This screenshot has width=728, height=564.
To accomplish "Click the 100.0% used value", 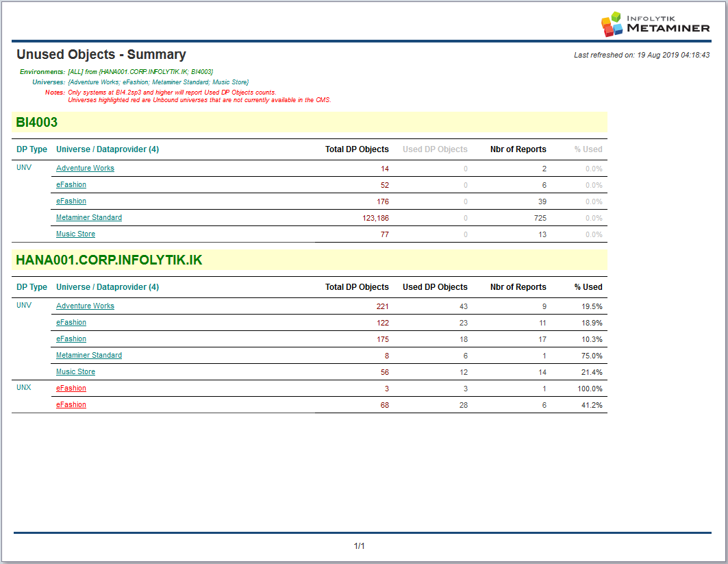I will (x=590, y=389).
